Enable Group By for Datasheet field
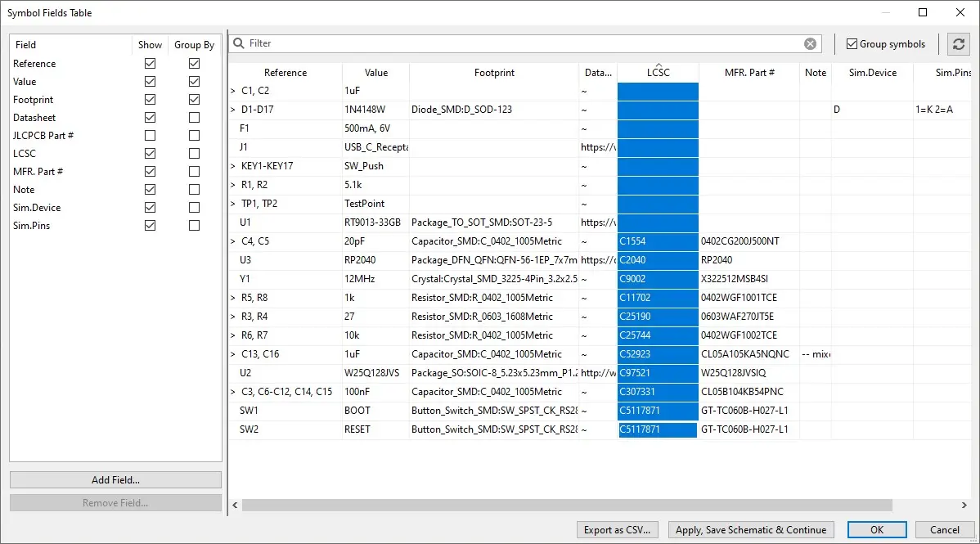 pyautogui.click(x=195, y=118)
